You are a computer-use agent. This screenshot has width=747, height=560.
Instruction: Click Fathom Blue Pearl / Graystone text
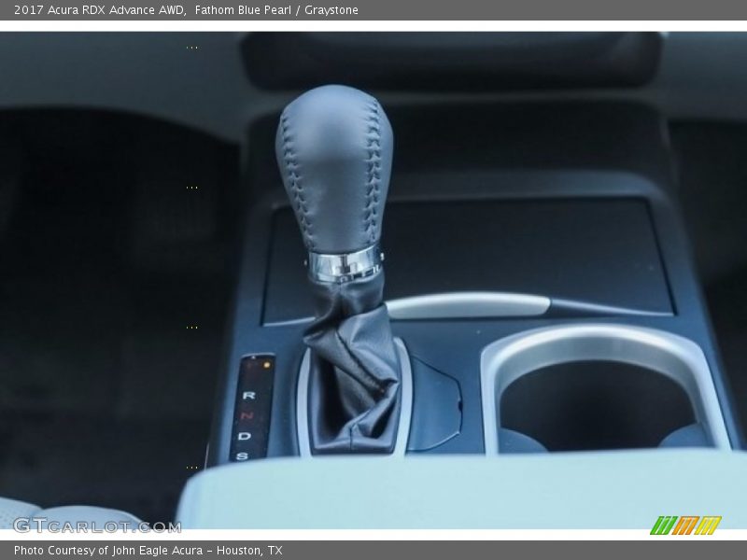277,10
